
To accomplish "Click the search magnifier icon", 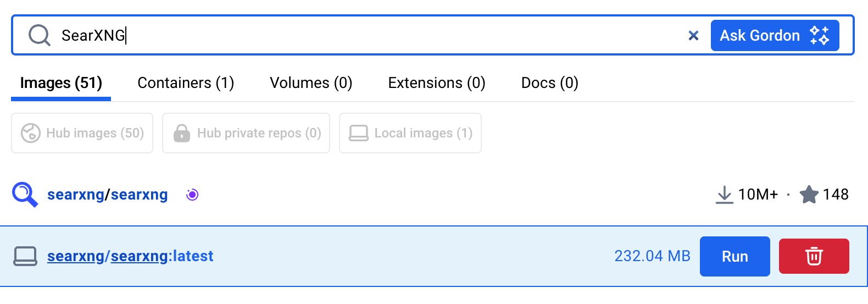I will [40, 36].
